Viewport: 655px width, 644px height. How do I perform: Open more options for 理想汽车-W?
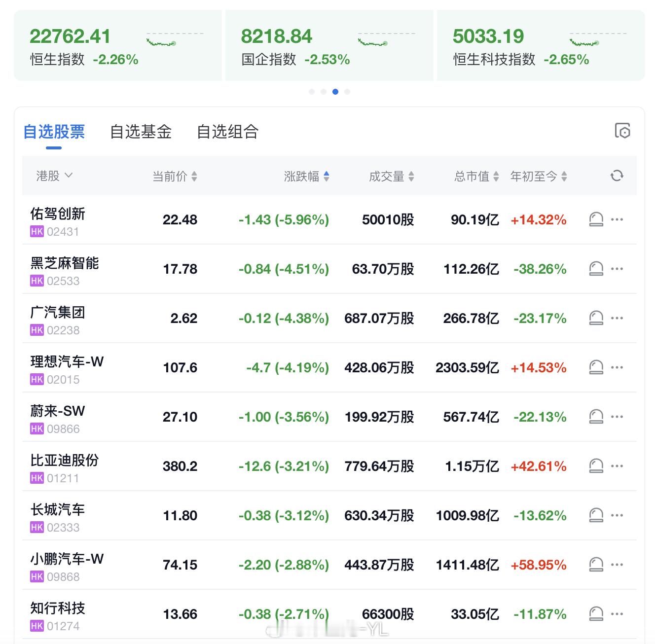coord(617,367)
